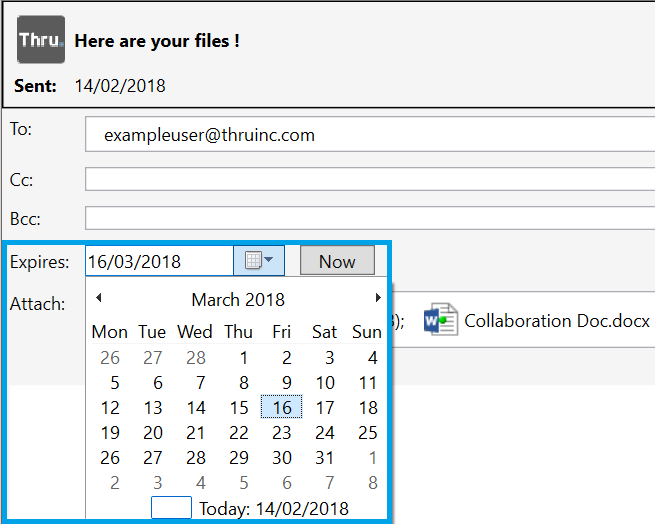Go to next month in calendar
655x524 pixels.
378,298
